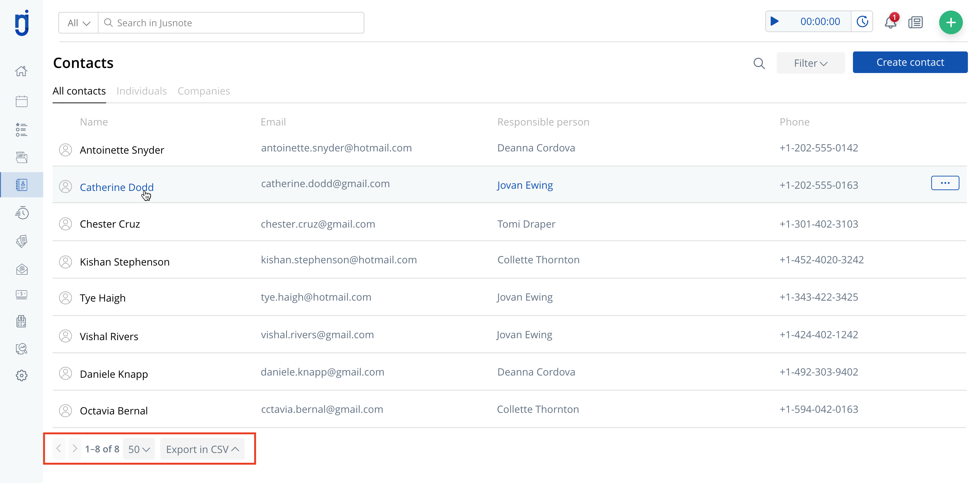
Task: Open the Calendar sidebar icon
Action: pos(22,101)
